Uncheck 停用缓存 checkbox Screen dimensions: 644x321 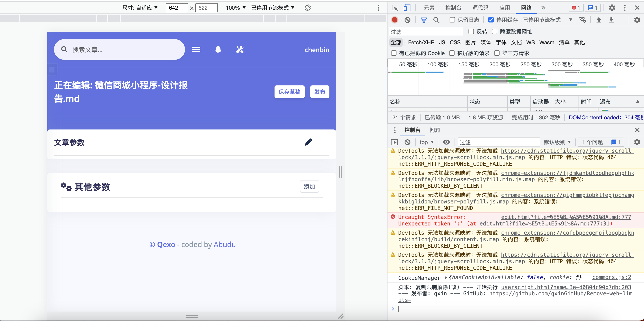pos(491,20)
